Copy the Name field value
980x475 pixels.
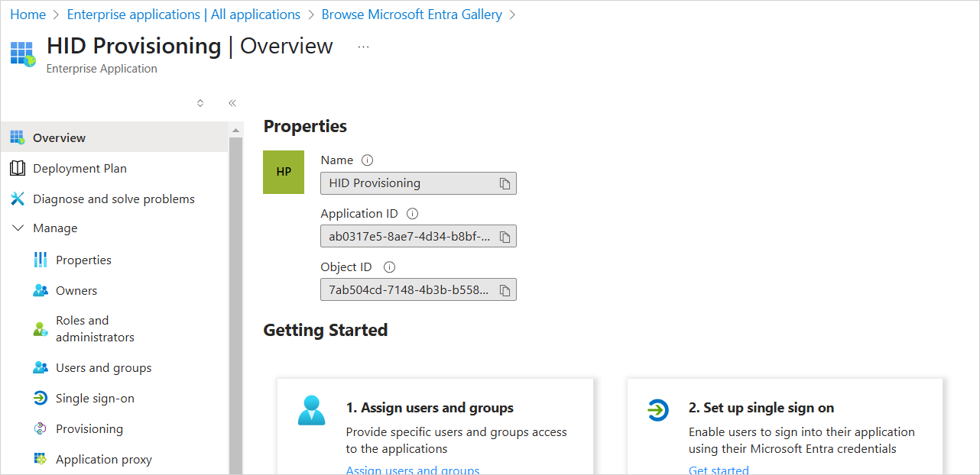pyautogui.click(x=505, y=183)
